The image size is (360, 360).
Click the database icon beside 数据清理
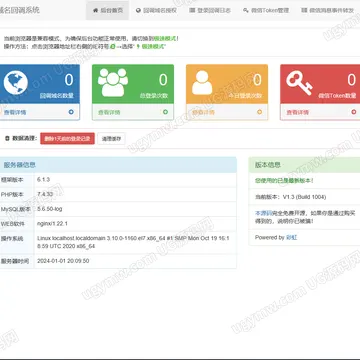pyautogui.click(x=7, y=138)
